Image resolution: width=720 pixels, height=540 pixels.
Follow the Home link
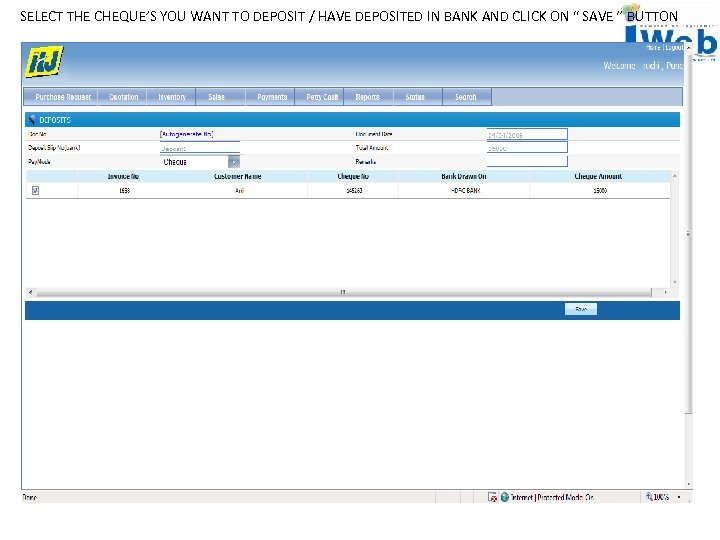pyautogui.click(x=653, y=47)
